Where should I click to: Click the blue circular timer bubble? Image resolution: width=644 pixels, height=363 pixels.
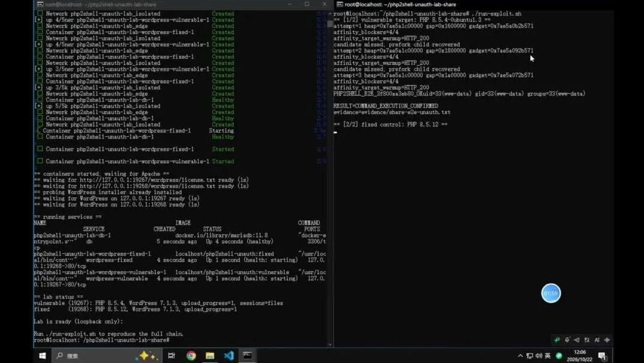click(x=551, y=293)
